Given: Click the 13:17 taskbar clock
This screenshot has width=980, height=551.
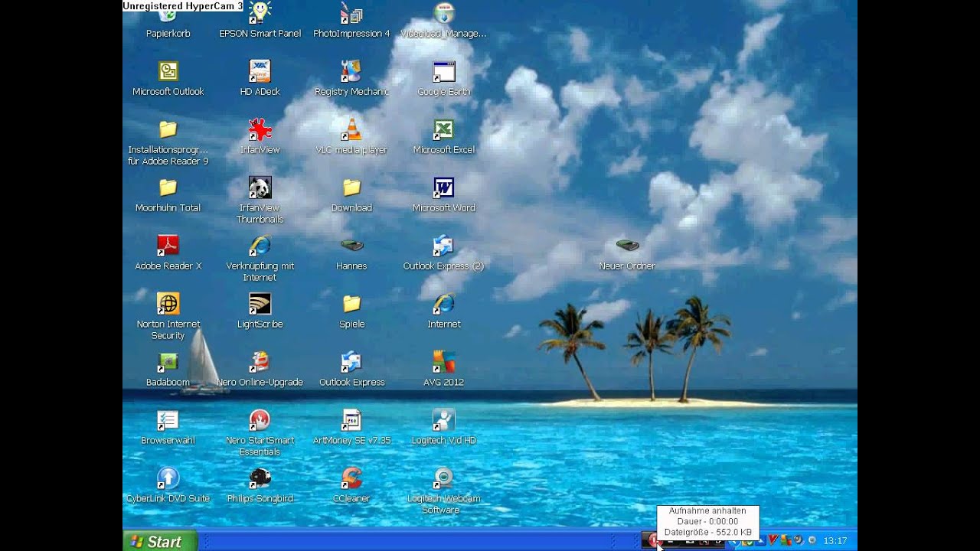Looking at the screenshot, I should pos(835,541).
